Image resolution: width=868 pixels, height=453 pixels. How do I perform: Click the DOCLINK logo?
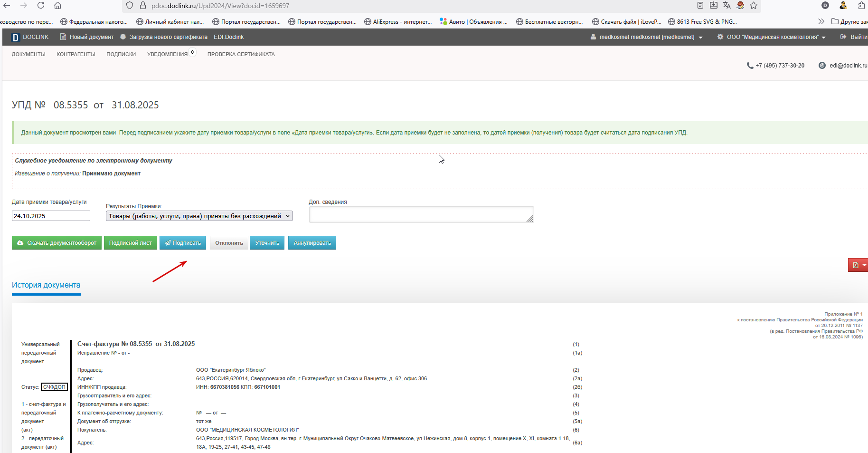30,37
